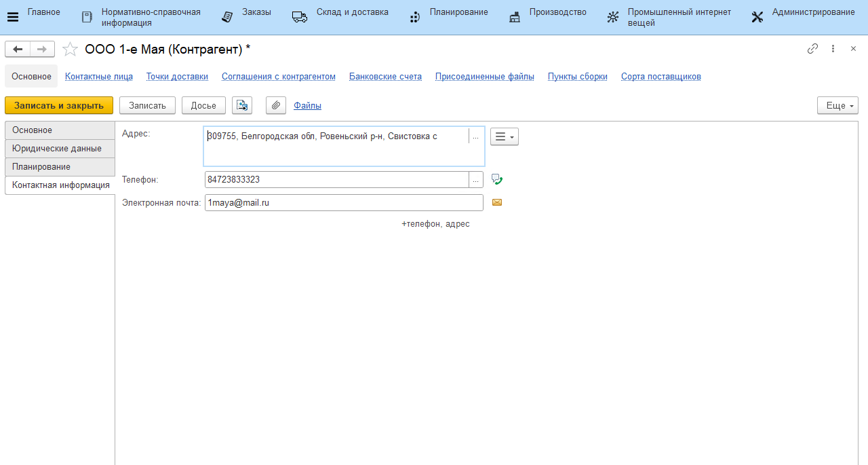Image resolution: width=868 pixels, height=465 pixels.
Task: Click the copy link icon
Action: pos(812,49)
